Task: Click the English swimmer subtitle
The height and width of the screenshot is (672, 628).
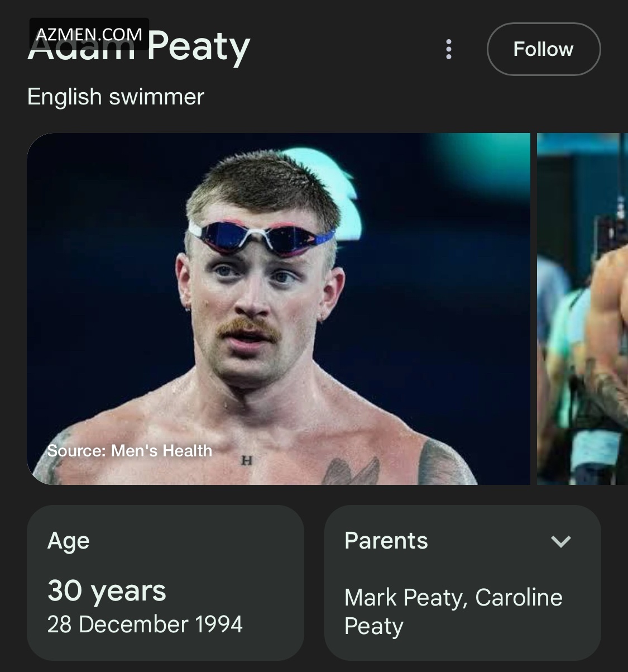Action: (x=116, y=97)
